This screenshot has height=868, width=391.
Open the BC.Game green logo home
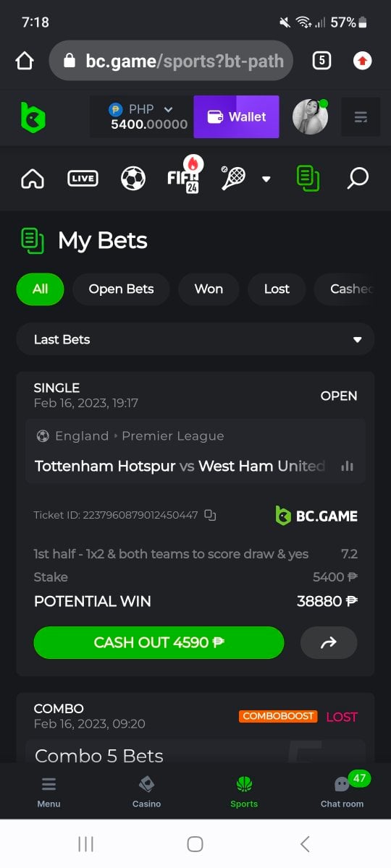[33, 116]
